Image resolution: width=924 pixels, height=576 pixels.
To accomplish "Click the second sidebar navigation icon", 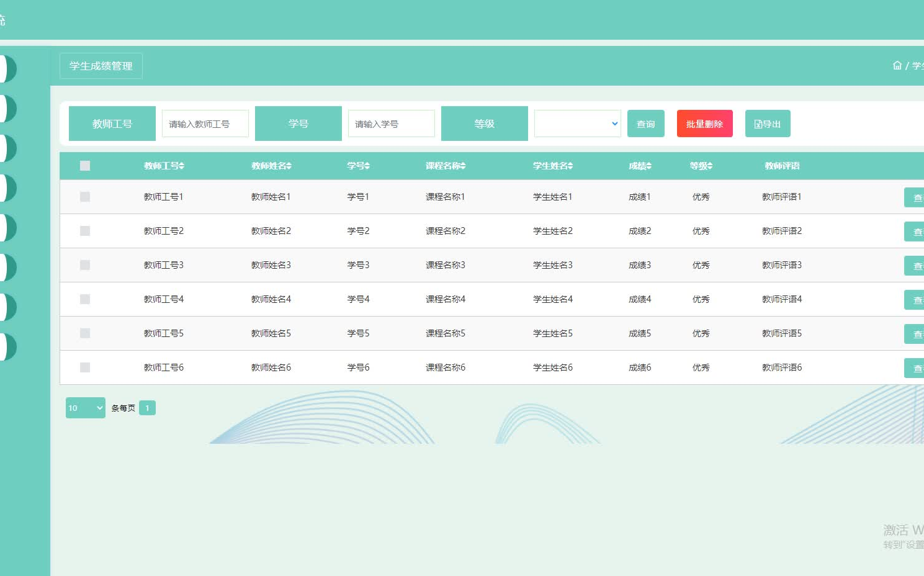I will tap(5, 108).
